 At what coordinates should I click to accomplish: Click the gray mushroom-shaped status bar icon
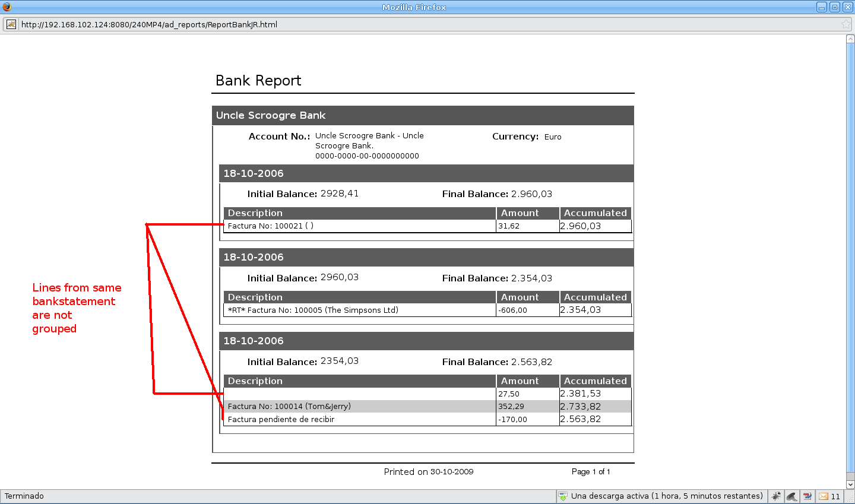point(791,496)
